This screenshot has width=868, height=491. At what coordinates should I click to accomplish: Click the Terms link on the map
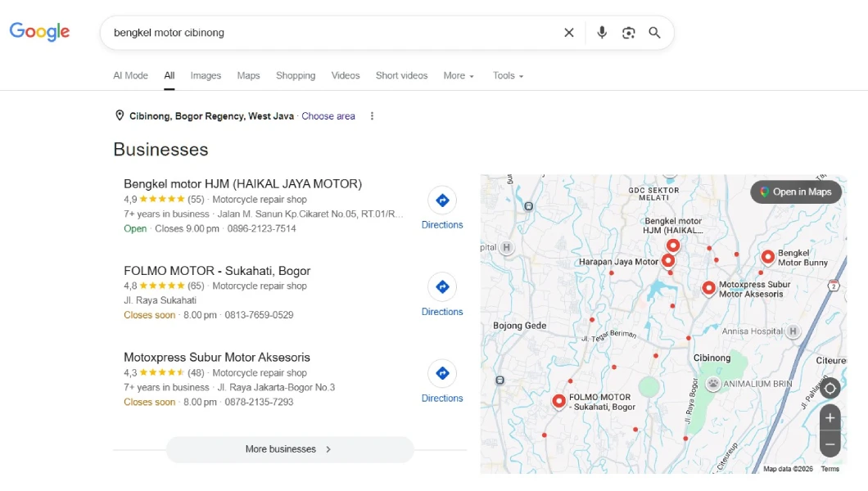(830, 469)
